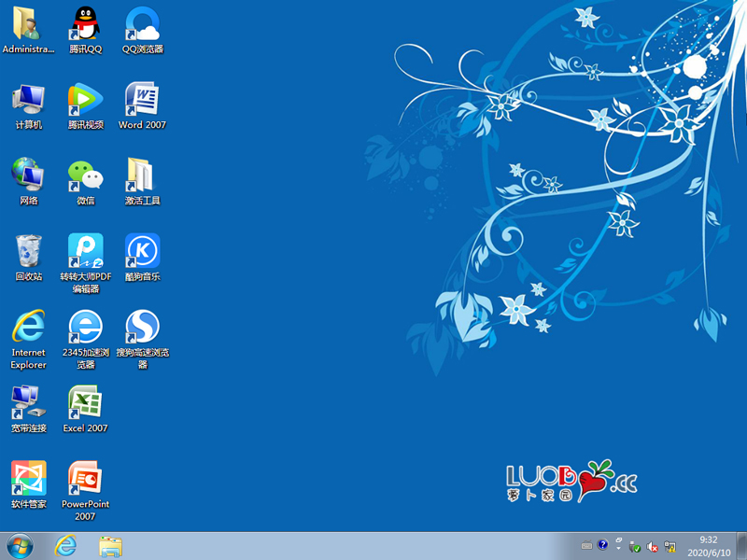Screen dimensions: 747x560
Task: Click the safely remove hardware tray icon
Action: (635, 547)
